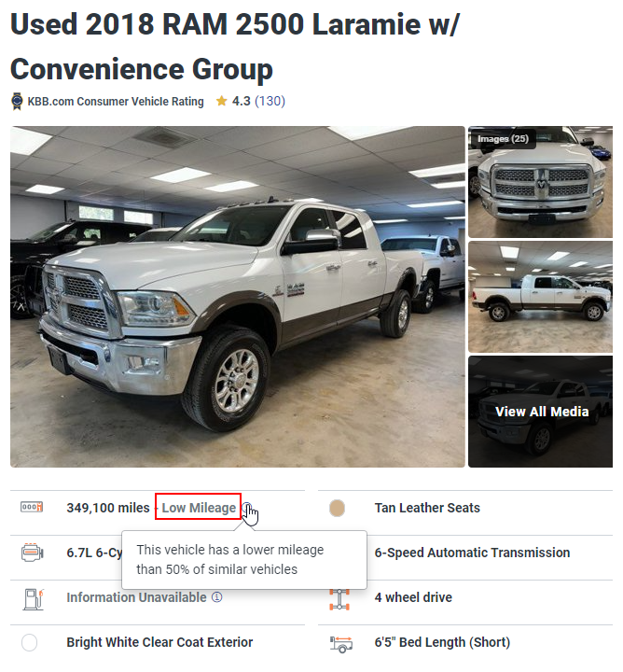
Task: Click the truck bed length icon
Action: (x=340, y=643)
